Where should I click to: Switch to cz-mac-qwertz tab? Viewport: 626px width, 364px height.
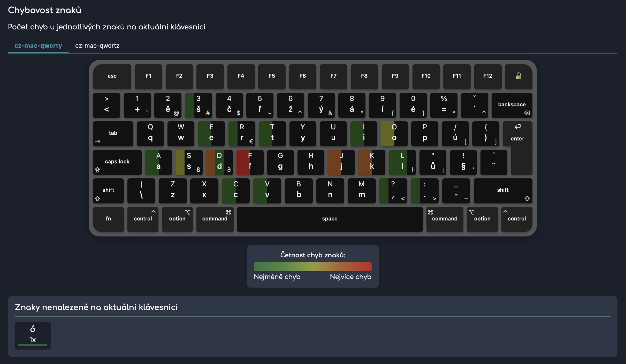[97, 46]
